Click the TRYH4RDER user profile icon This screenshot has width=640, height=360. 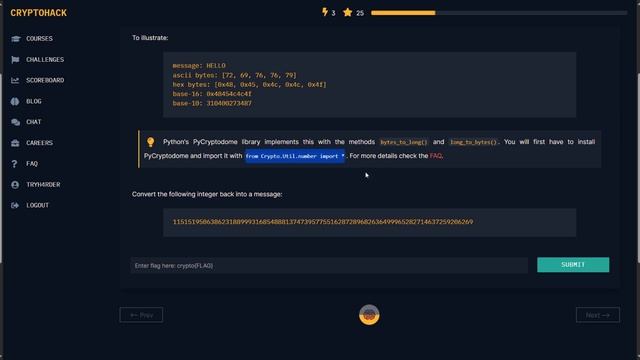tap(15, 184)
